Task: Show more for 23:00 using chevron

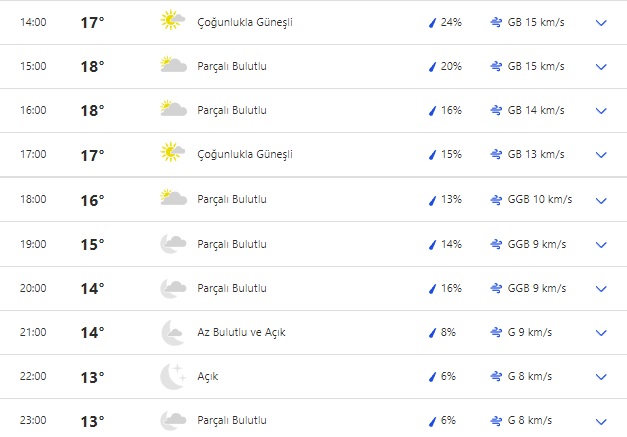Action: 601,421
